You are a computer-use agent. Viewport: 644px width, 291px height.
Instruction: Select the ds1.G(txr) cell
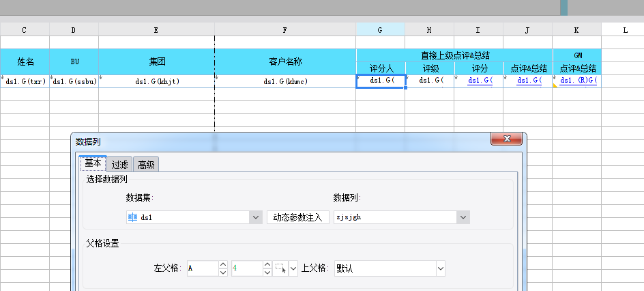pyautogui.click(x=25, y=81)
